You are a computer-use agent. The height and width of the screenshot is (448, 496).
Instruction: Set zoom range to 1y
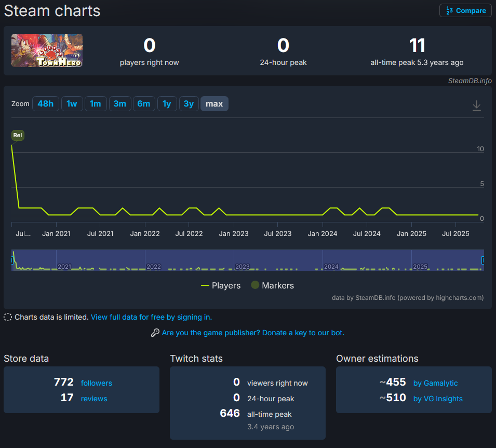click(167, 103)
